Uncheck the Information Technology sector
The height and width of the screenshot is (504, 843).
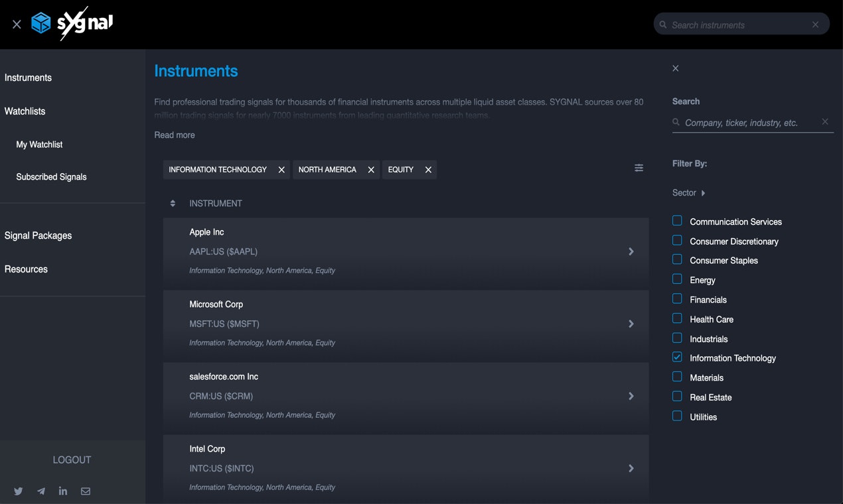(x=677, y=357)
